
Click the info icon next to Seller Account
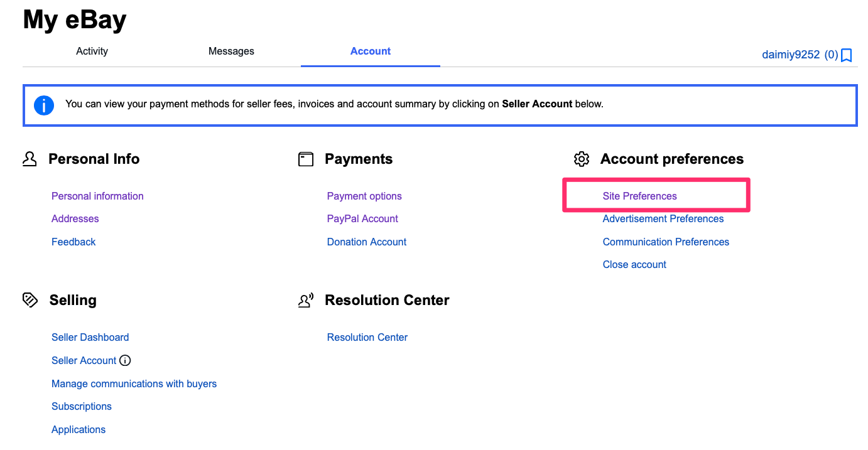coord(125,360)
